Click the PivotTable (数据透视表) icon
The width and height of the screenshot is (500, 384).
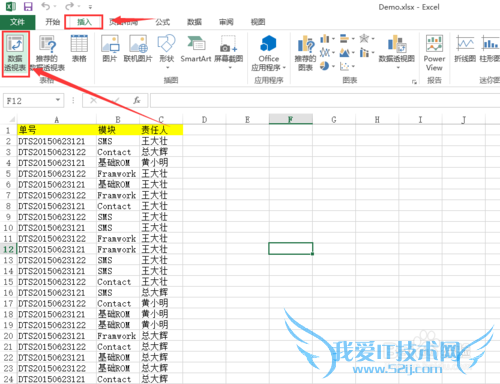(15, 53)
